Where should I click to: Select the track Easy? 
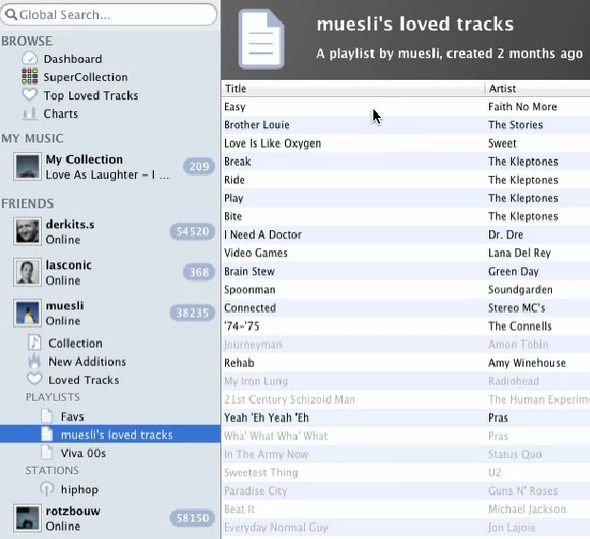[x=234, y=107]
